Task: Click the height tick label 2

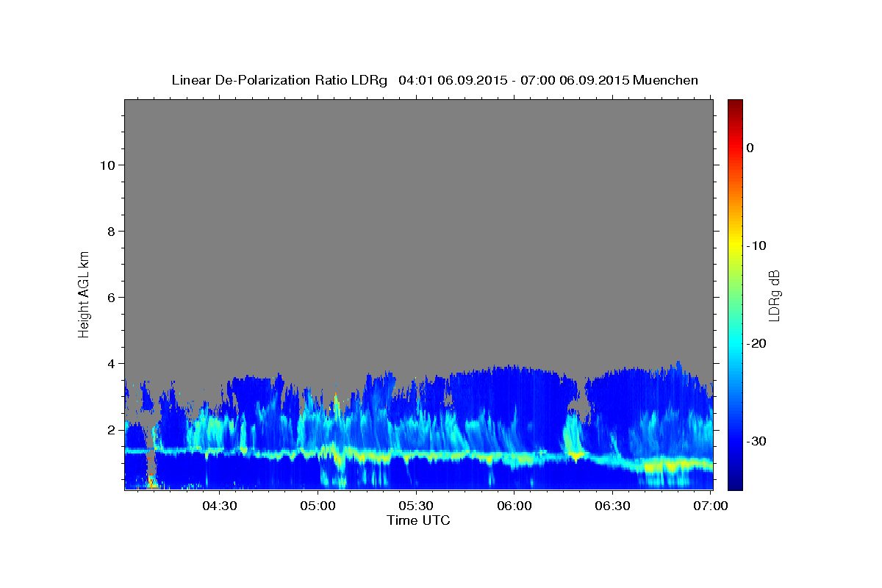Action: click(110, 430)
